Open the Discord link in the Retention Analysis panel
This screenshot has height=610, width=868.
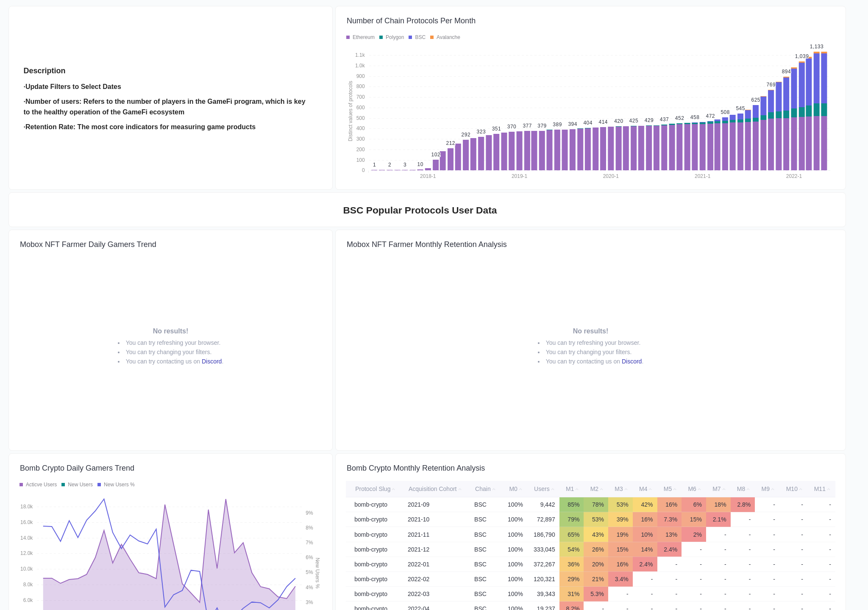[x=632, y=361]
